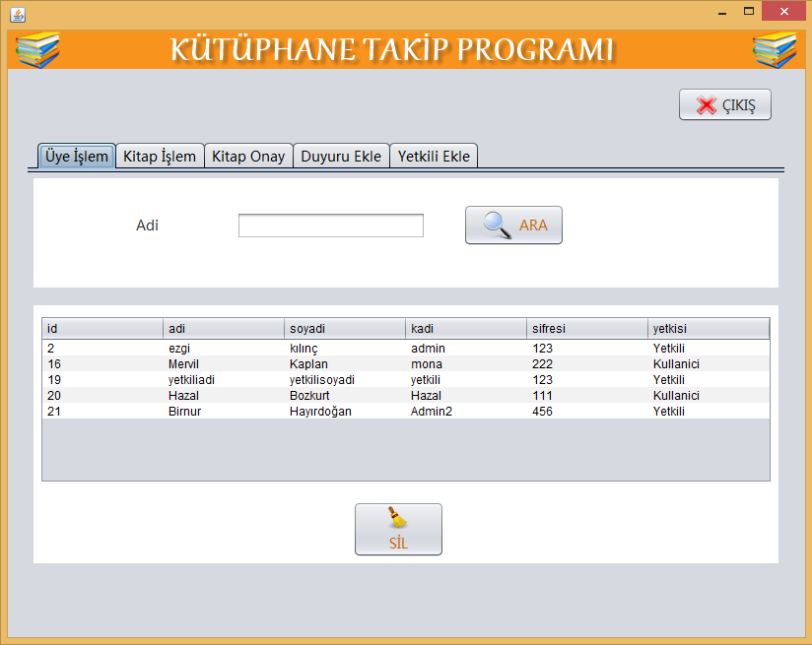Open the Kitap İşlem tab
Screen dimensions: 812x645
161,156
